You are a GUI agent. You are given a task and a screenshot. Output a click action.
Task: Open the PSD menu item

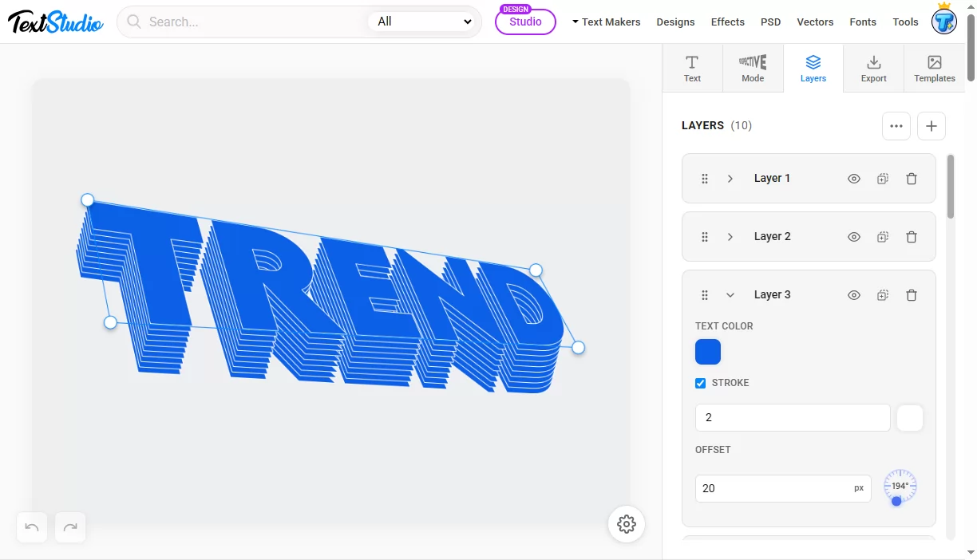coord(770,22)
